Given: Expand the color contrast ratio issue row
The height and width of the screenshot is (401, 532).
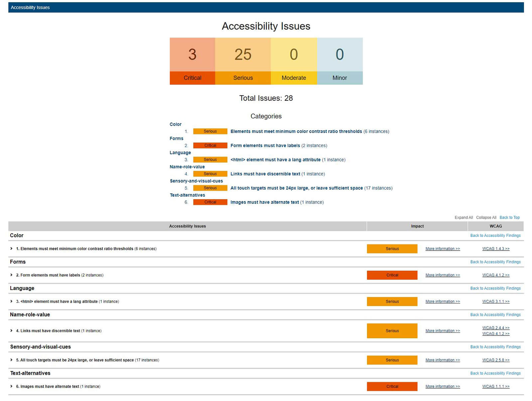Looking at the screenshot, I should tap(11, 249).
